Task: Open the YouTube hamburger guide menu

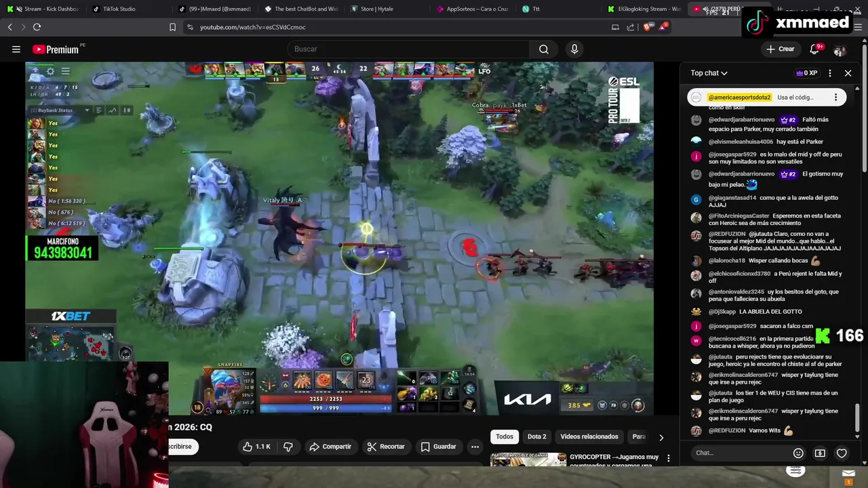Action: coord(16,49)
